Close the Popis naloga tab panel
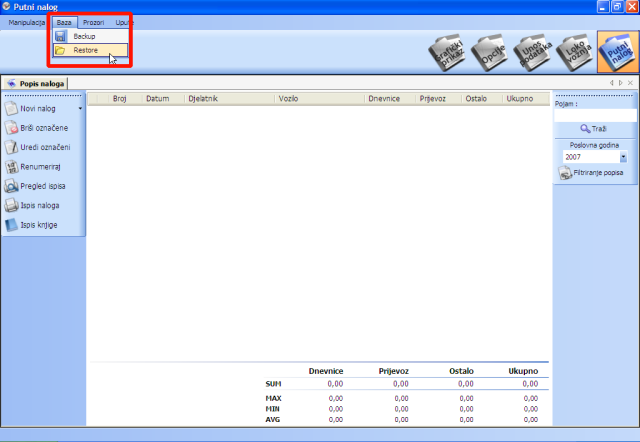 (630, 83)
